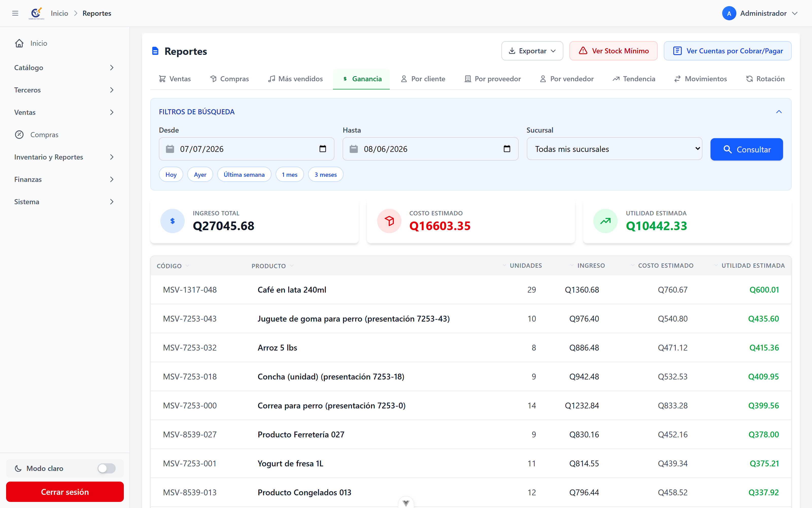
Task: Expand the Catálogo sidebar section
Action: (64, 68)
